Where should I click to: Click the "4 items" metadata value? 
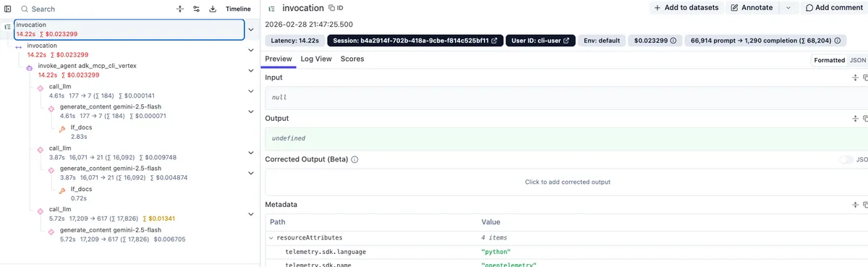click(x=494, y=237)
